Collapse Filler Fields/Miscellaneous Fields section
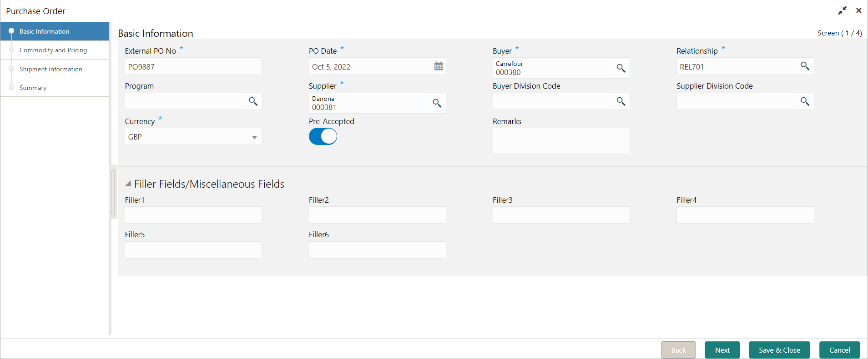The width and height of the screenshot is (868, 359). point(128,184)
